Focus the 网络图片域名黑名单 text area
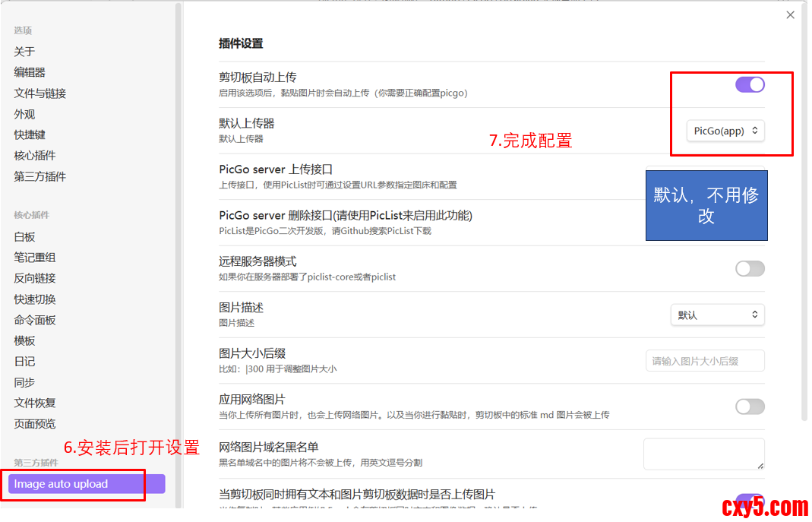 (x=703, y=454)
